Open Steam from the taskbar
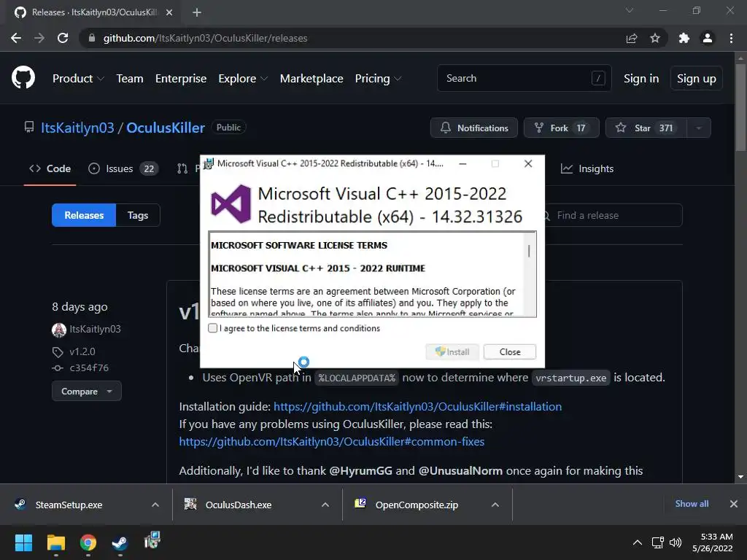 click(120, 542)
